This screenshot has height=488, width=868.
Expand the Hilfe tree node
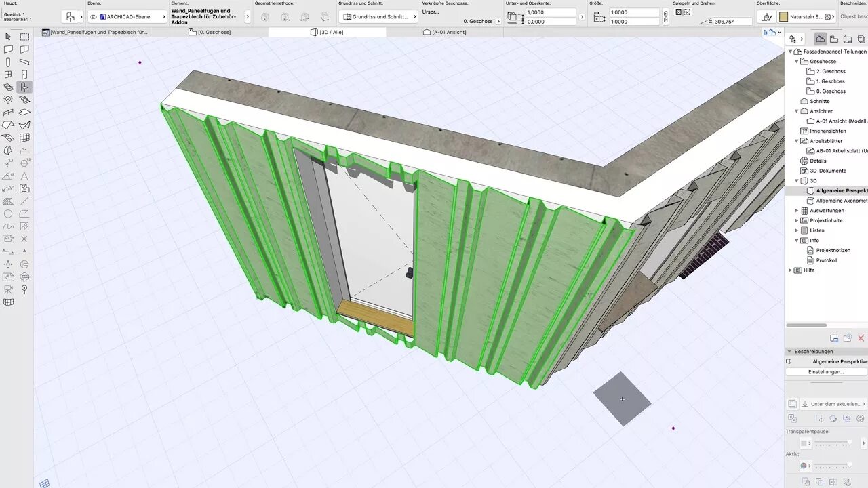click(x=791, y=270)
